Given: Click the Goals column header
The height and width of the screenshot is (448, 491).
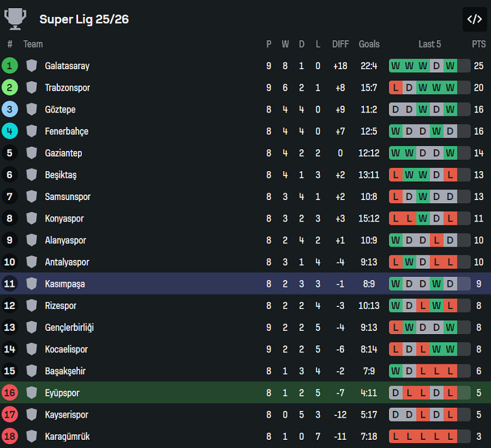Looking at the screenshot, I should (x=369, y=44).
